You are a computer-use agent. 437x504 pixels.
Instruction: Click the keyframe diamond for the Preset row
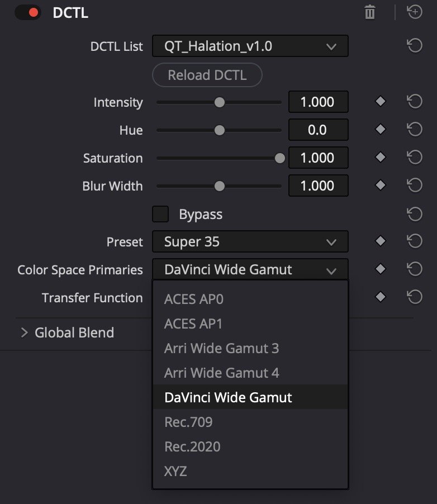(x=380, y=241)
